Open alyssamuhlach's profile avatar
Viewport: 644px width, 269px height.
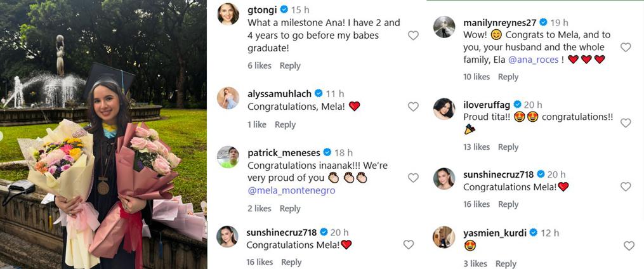coord(228,98)
